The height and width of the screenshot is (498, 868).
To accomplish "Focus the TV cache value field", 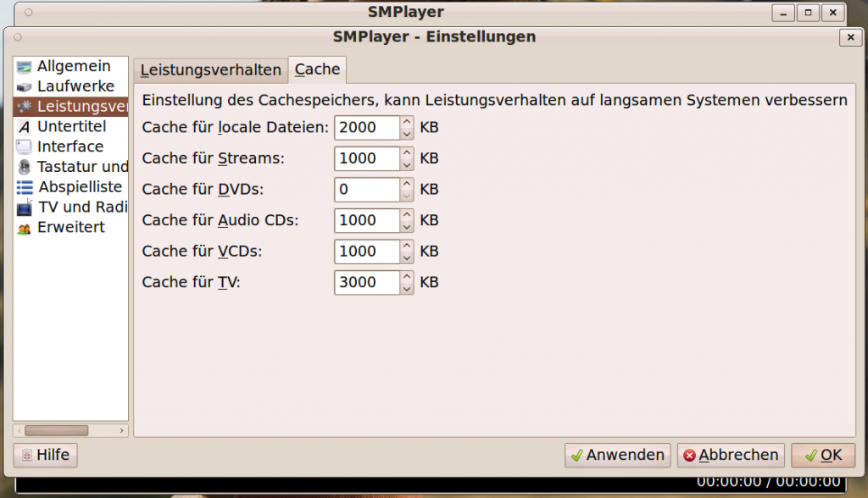I will [367, 282].
